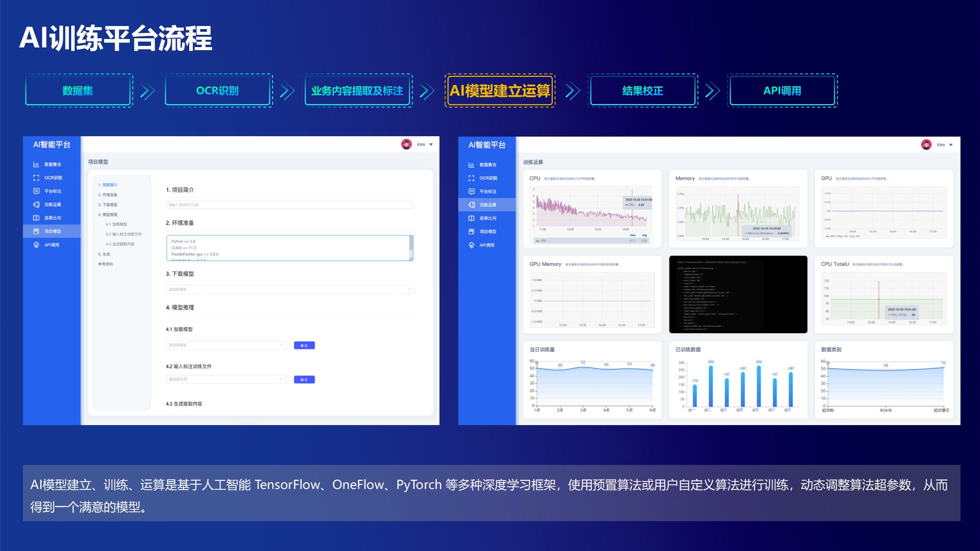
Task: Select the AI模型建立运算 workflow step
Action: pos(500,91)
